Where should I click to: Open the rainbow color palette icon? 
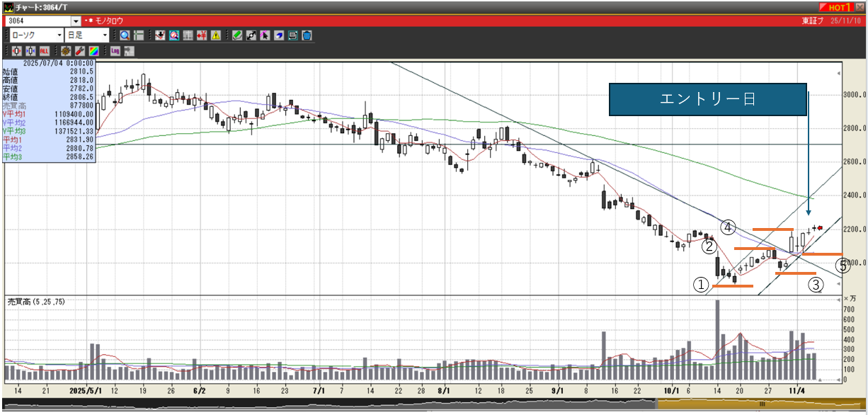point(93,51)
